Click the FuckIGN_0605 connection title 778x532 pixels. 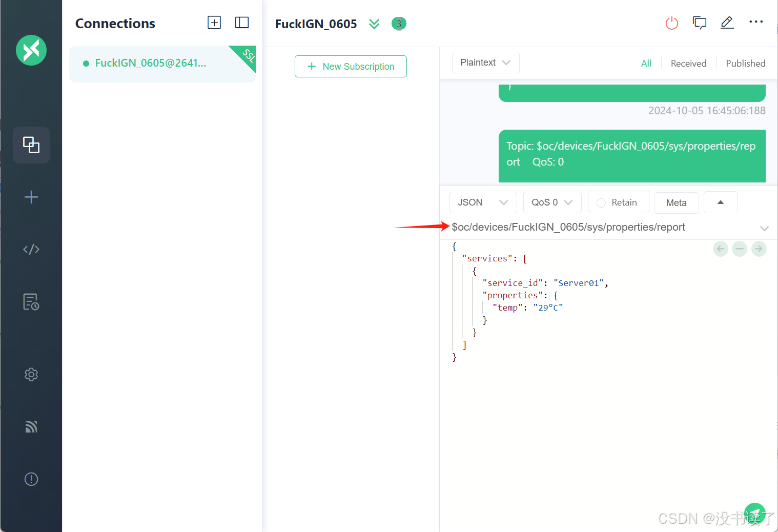coord(316,24)
